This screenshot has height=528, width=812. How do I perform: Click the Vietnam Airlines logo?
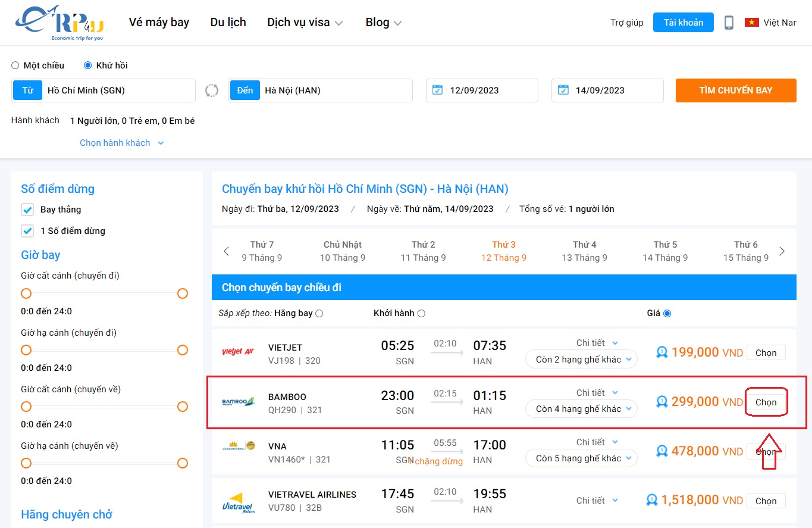pos(238,445)
